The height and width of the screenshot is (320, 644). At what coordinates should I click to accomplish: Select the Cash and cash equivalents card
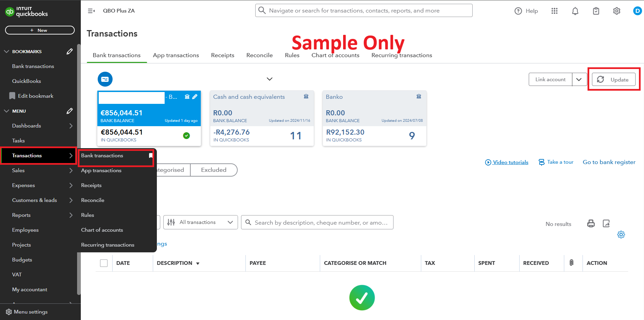pyautogui.click(x=262, y=118)
